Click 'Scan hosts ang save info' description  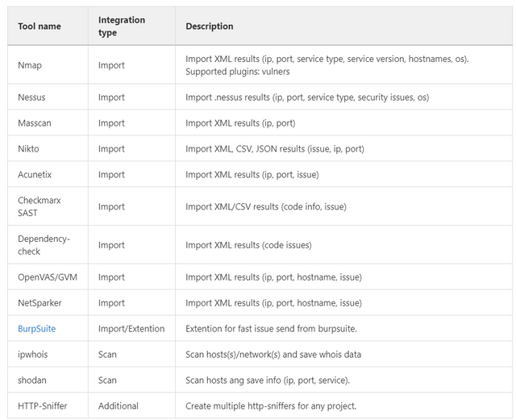click(x=268, y=380)
